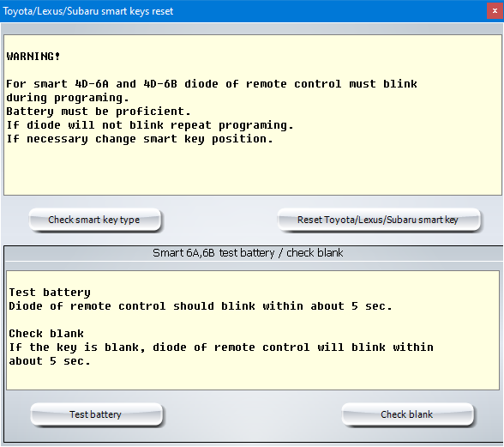
Task: Click the Check smart key type button
Action: [95, 220]
